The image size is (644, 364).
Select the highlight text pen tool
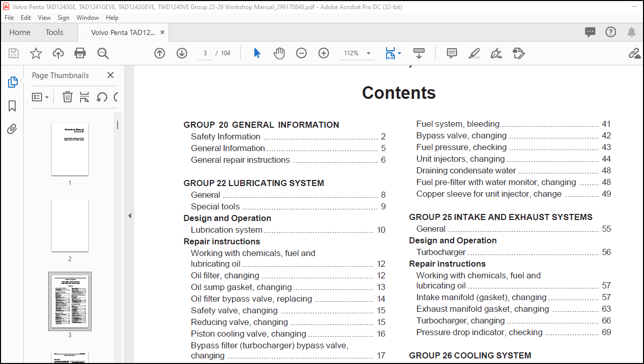(x=474, y=53)
